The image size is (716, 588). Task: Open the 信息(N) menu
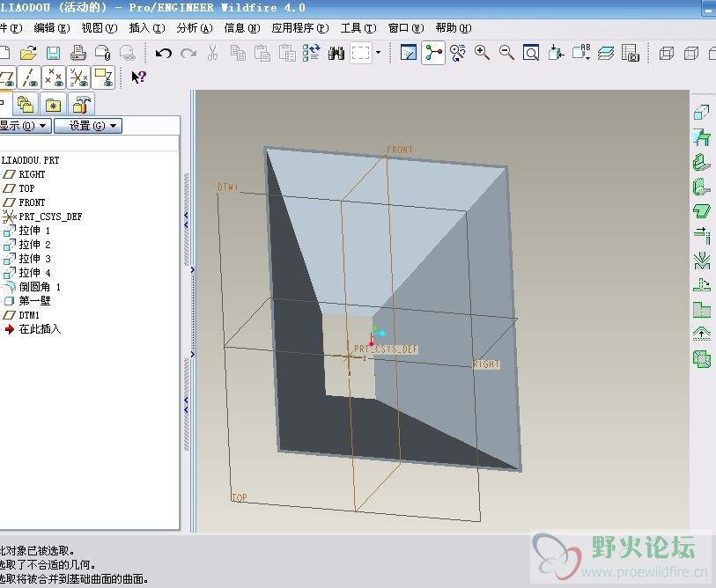click(x=242, y=28)
